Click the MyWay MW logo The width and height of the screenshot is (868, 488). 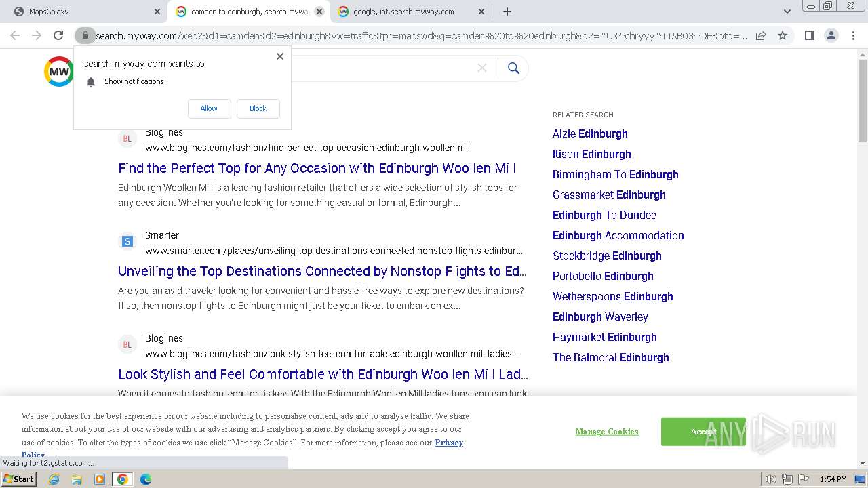click(x=59, y=71)
